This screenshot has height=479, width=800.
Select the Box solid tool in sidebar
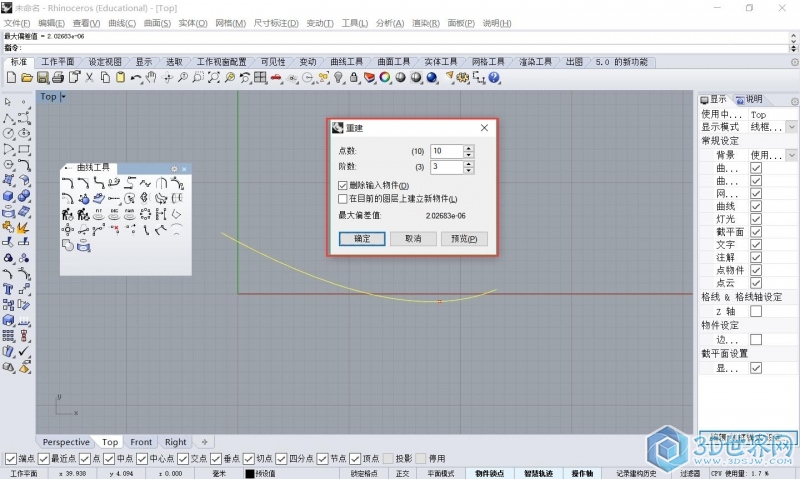pyautogui.click(x=8, y=196)
